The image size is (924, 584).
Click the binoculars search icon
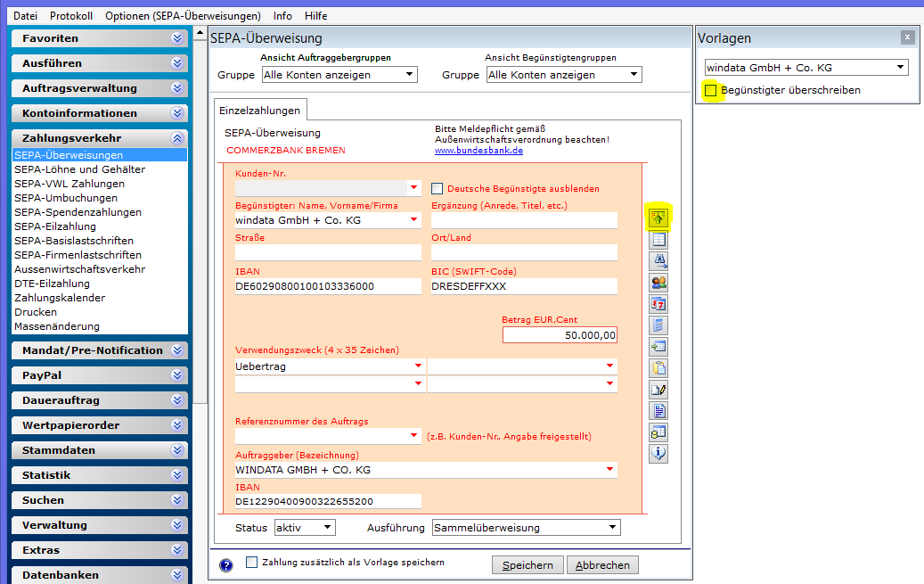pyautogui.click(x=658, y=260)
